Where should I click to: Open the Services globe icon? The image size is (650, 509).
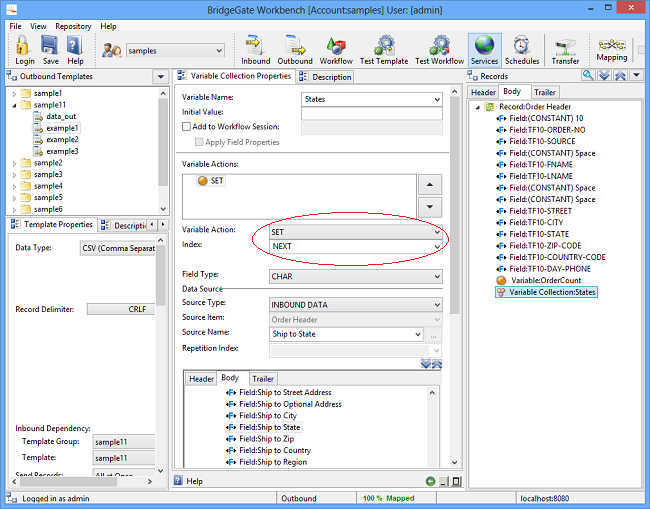(484, 49)
